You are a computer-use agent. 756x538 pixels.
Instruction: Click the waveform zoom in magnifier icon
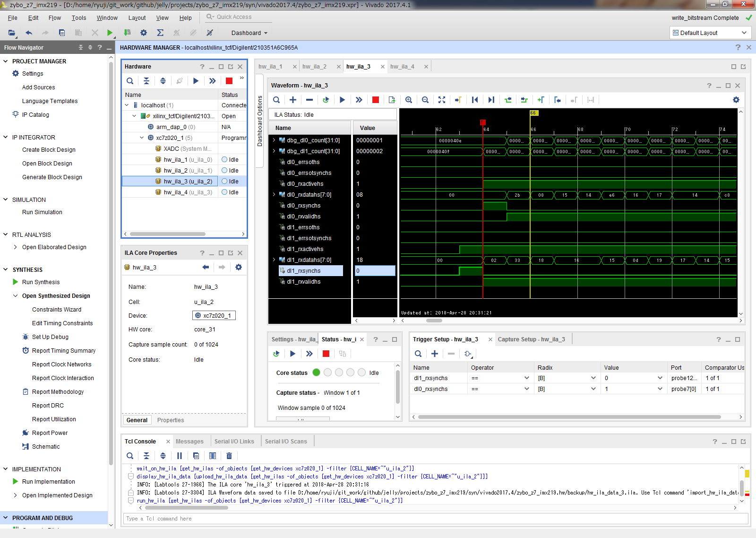pos(409,100)
